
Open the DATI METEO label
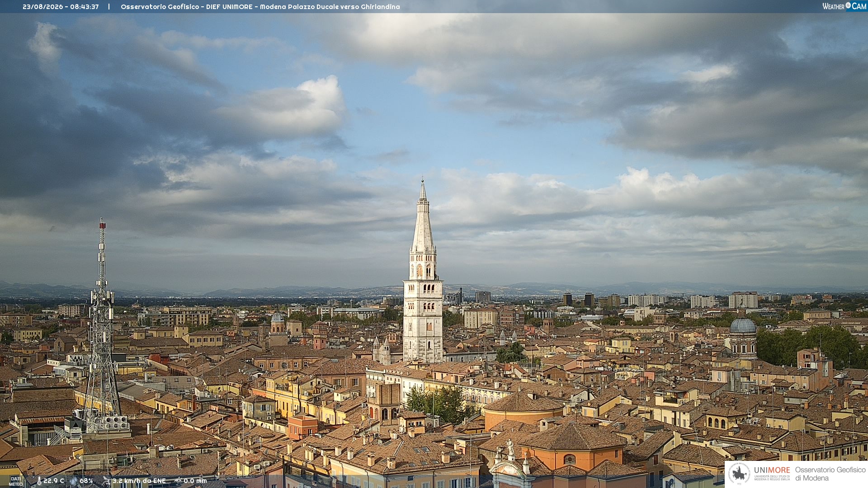(16, 481)
